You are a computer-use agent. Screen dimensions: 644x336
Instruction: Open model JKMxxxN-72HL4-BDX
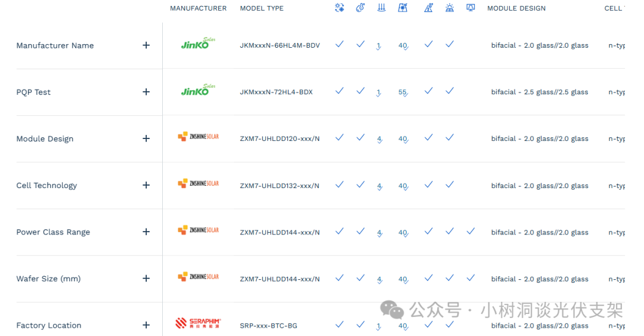click(276, 92)
